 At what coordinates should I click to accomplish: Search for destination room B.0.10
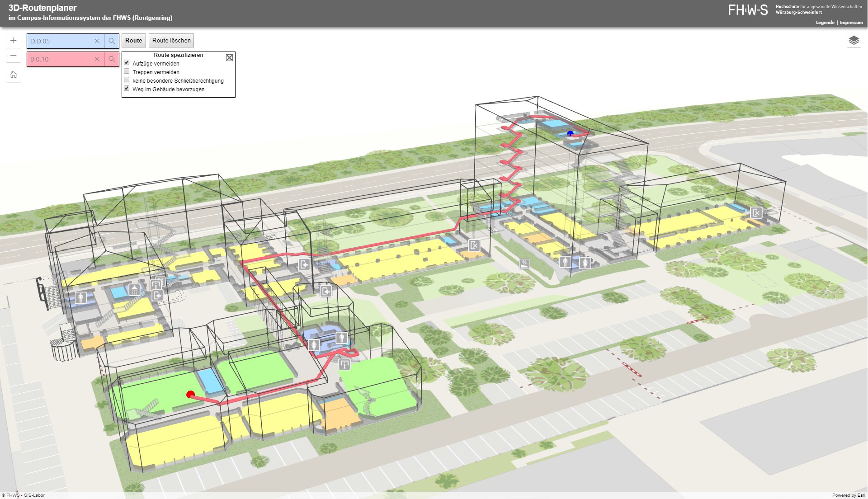pos(112,59)
